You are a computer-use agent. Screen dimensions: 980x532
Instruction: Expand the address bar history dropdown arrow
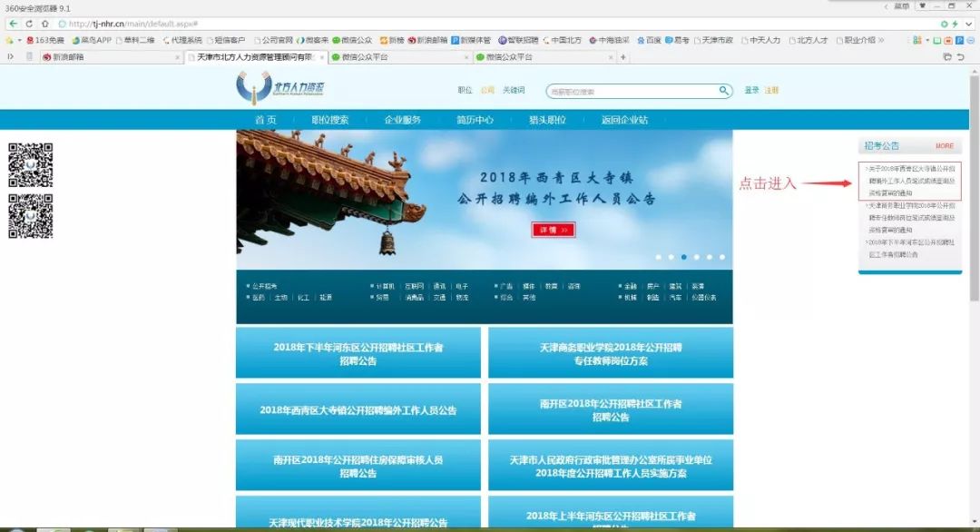pos(969,24)
